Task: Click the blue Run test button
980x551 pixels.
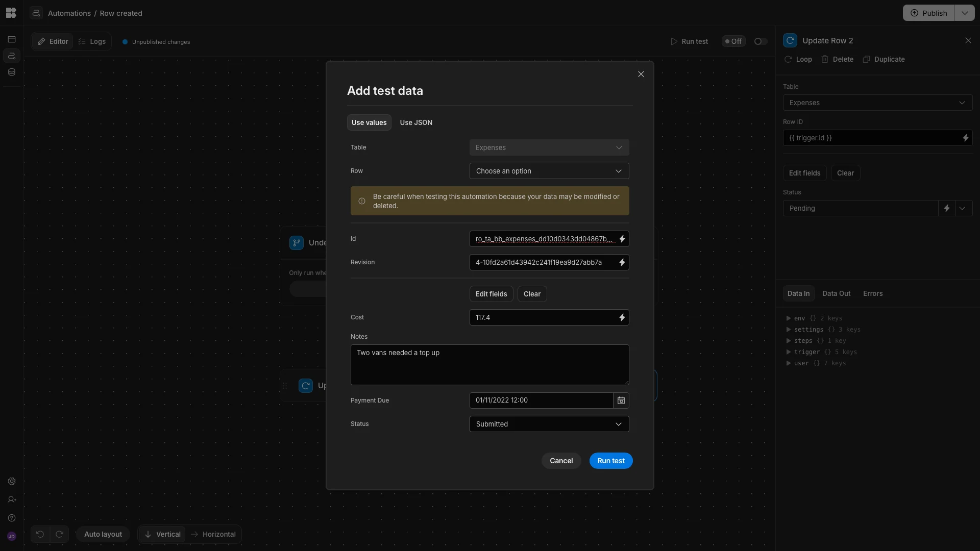Action: (x=611, y=461)
